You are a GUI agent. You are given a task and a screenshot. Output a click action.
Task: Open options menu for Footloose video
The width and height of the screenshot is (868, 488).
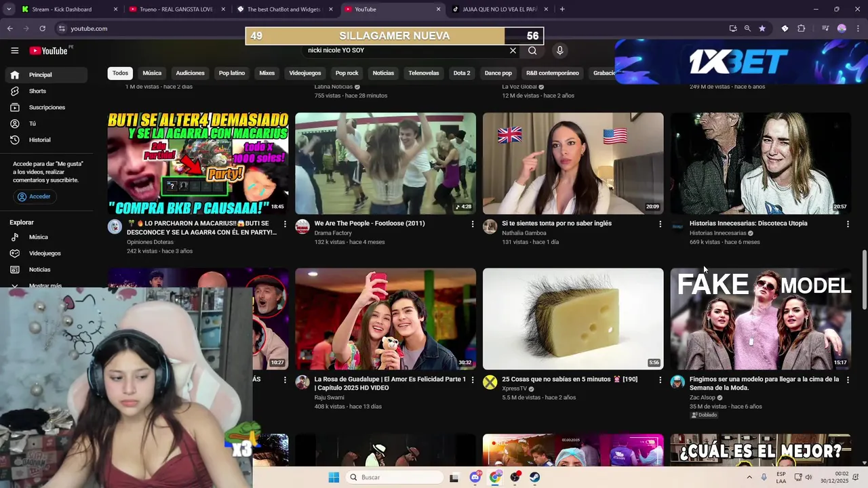tap(473, 224)
